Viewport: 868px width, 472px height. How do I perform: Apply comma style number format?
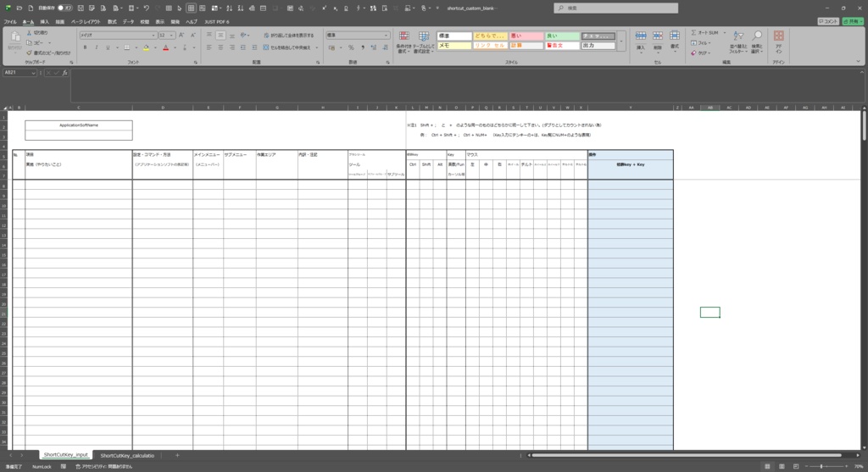point(363,47)
